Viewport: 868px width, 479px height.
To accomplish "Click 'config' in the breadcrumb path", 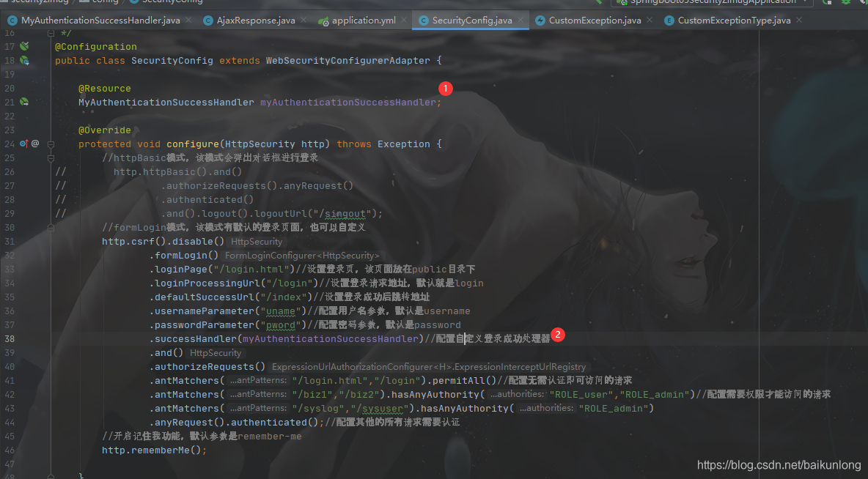I will (x=103, y=2).
